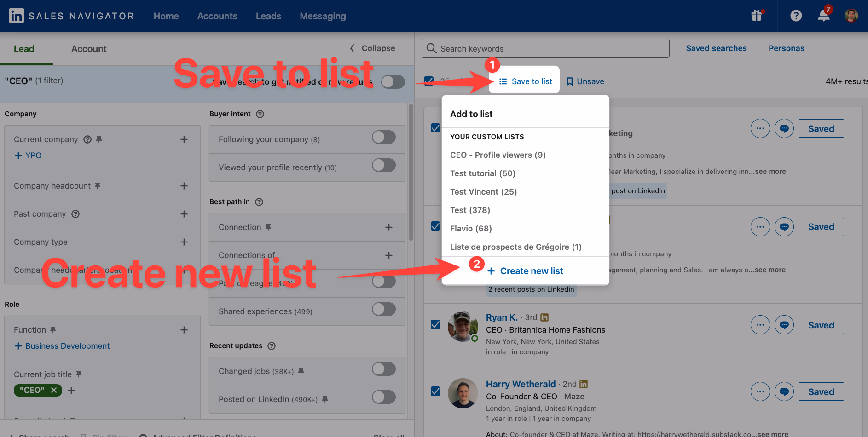Uncheck Harry Wetherald result checkbox

point(435,391)
